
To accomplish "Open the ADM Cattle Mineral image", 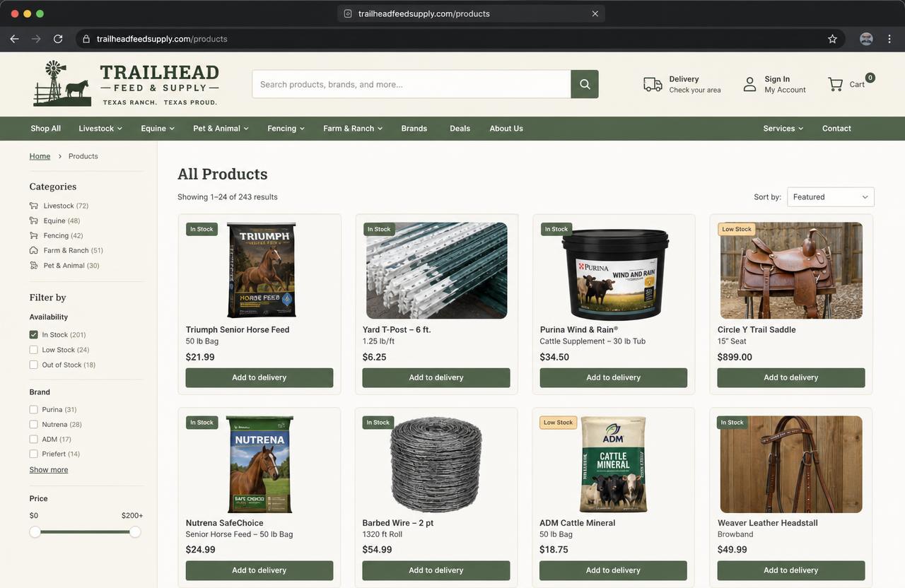I will pos(613,464).
